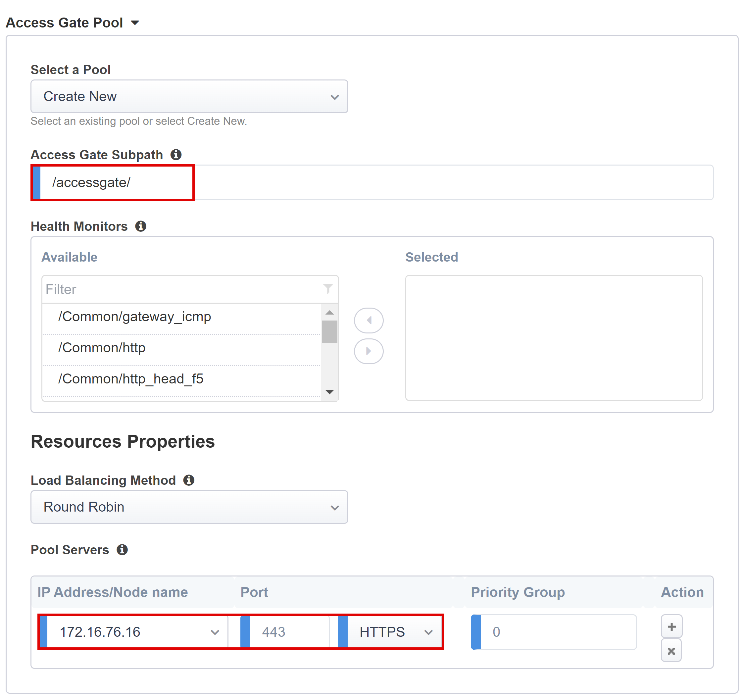Select /Common/gateway_icmp health monitor
The width and height of the screenshot is (743, 700).
pyautogui.click(x=132, y=316)
